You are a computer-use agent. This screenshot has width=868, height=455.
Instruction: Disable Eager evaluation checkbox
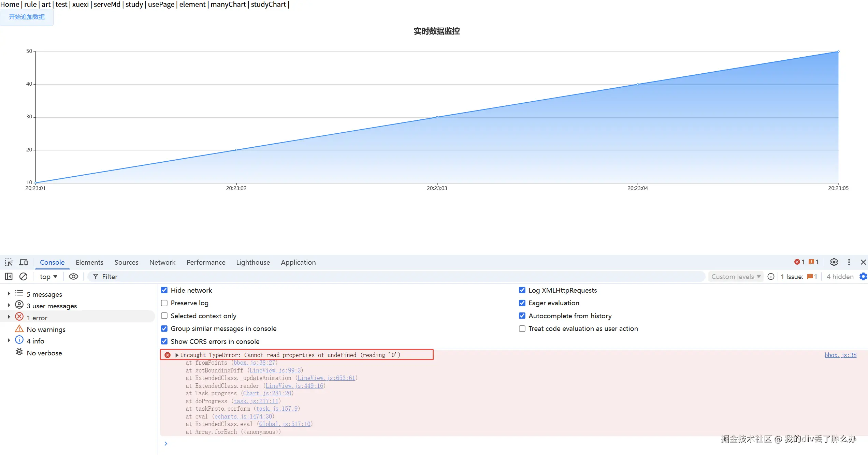[x=522, y=303]
